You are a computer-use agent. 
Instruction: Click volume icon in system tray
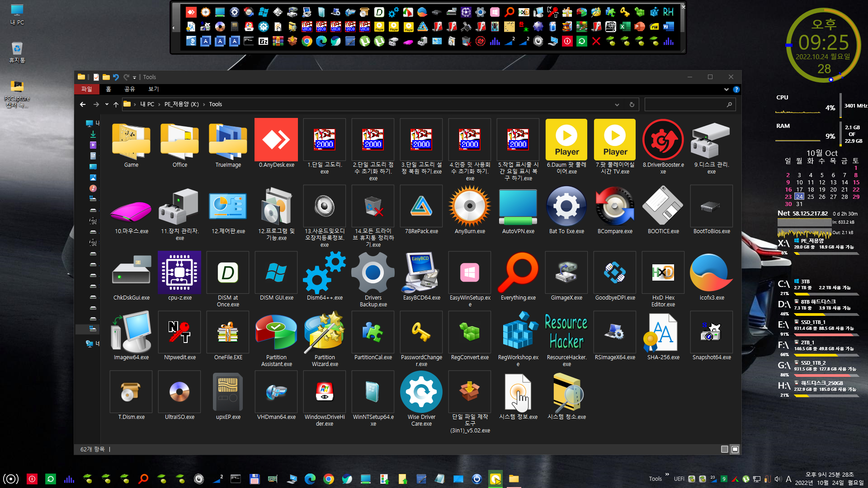pyautogui.click(x=778, y=479)
